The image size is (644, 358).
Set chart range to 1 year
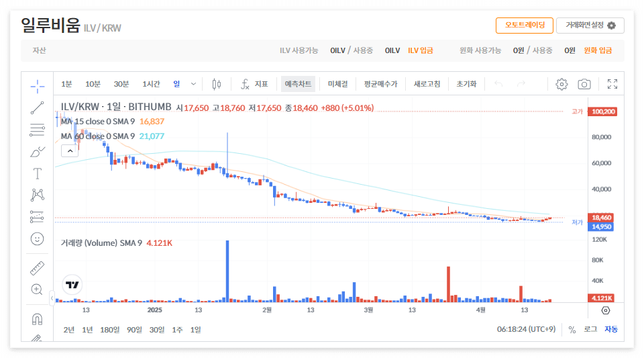click(87, 330)
